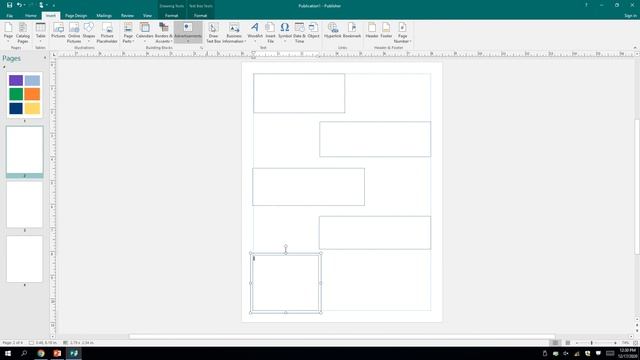640x360 pixels.
Task: Open the Windows Start menu
Action: click(8, 353)
